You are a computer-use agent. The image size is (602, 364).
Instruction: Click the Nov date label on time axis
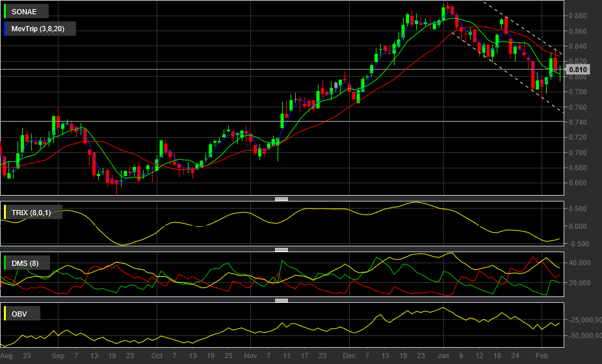pyautogui.click(x=250, y=356)
